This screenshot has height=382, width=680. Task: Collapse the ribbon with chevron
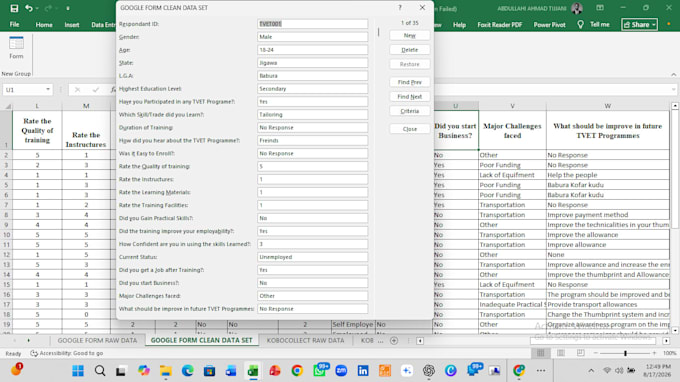(x=673, y=75)
